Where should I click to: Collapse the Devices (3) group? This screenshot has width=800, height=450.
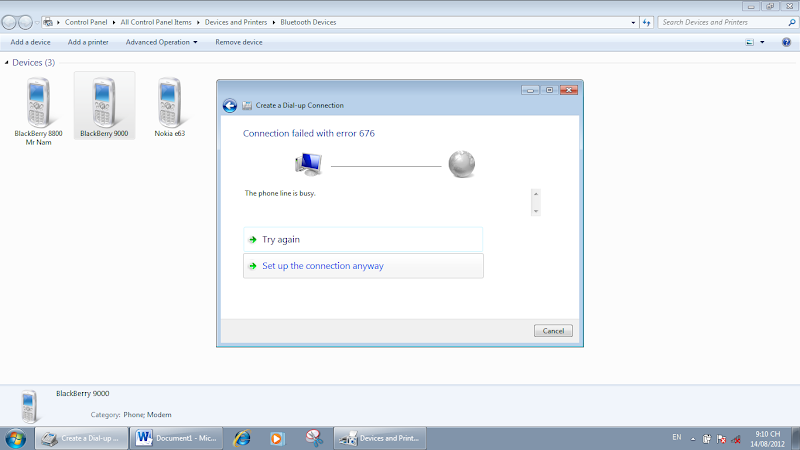[x=7, y=63]
